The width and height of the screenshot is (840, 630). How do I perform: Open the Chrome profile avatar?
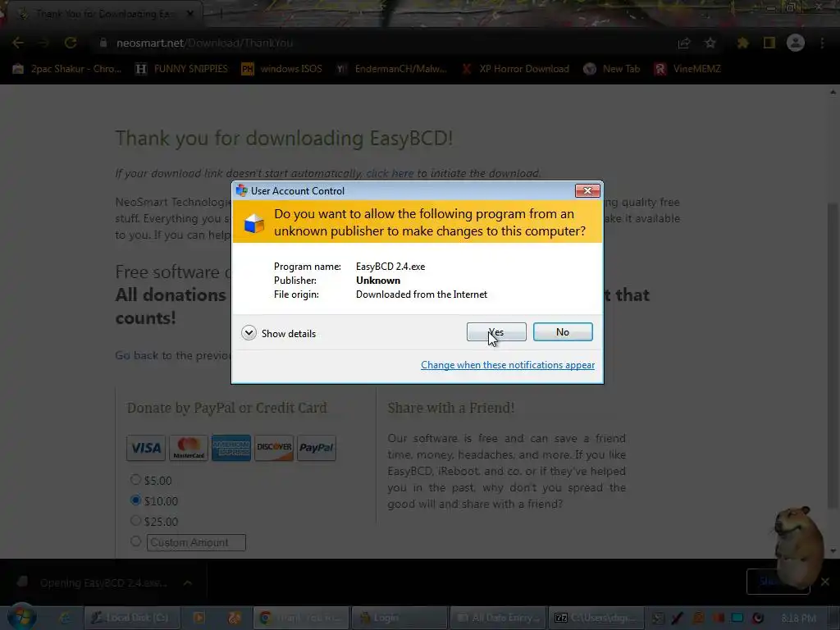tap(796, 43)
